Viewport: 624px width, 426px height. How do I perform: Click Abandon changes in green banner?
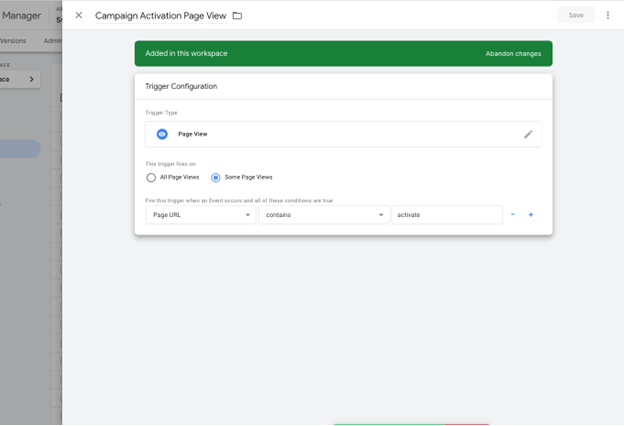point(512,53)
